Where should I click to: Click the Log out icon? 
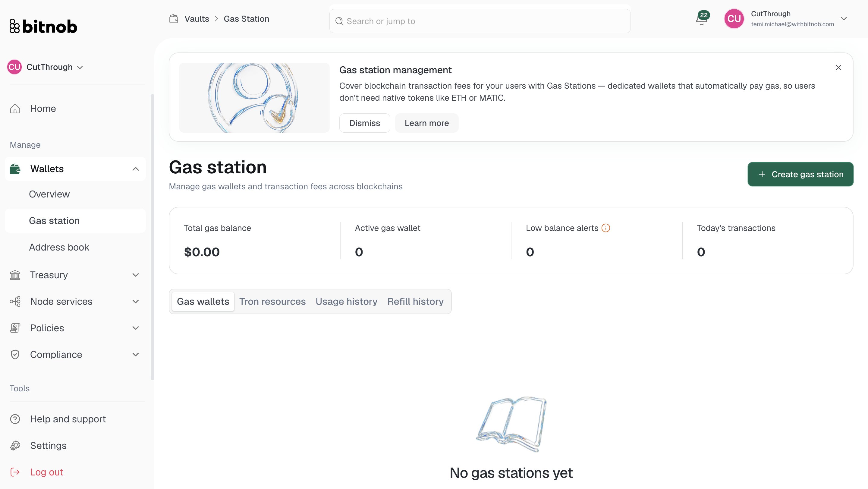pyautogui.click(x=15, y=472)
